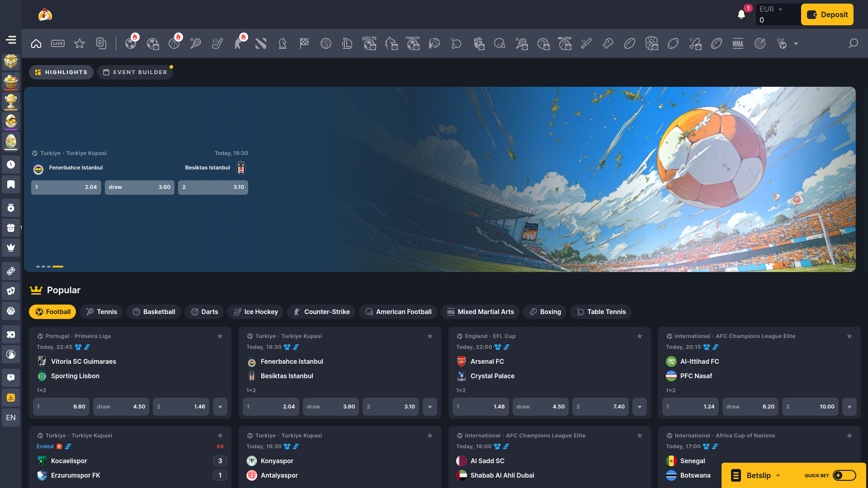Select the Tennis racket icon in toolbar
The width and height of the screenshot is (868, 488).
pos(196,43)
